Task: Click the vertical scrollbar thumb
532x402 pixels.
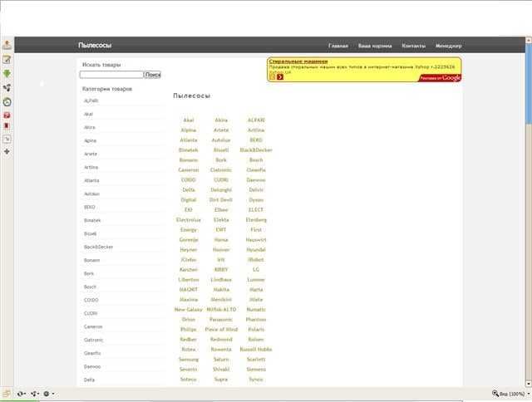Action: (529, 83)
